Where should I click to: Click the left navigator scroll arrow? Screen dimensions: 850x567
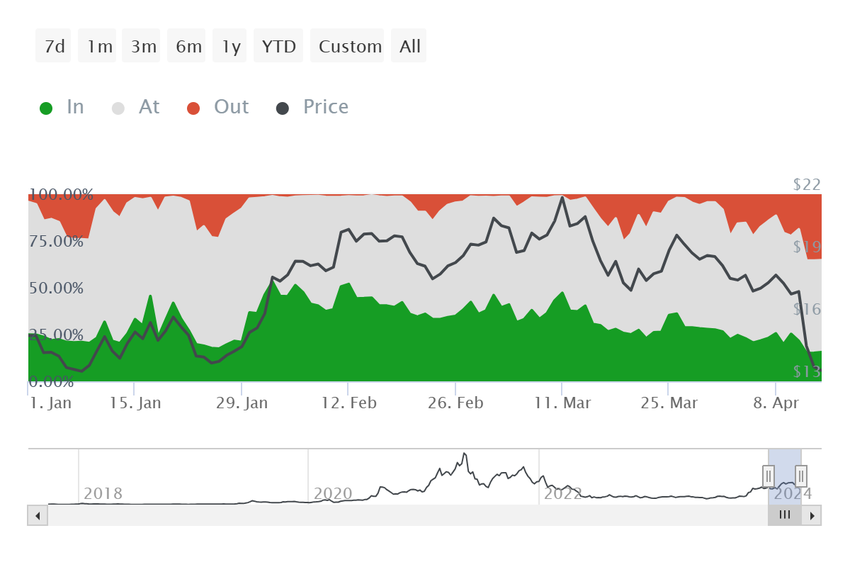pos(37,516)
